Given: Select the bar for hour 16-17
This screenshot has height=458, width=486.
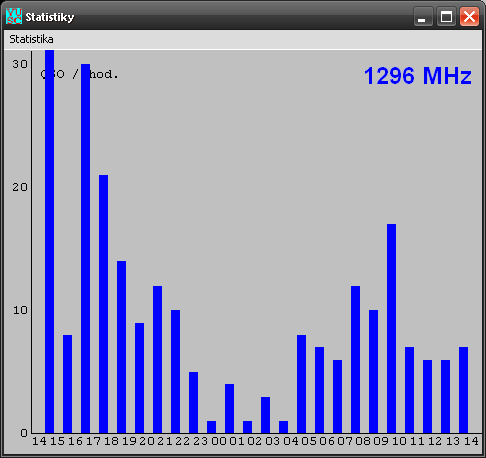Looking at the screenshot, I should (86, 248).
